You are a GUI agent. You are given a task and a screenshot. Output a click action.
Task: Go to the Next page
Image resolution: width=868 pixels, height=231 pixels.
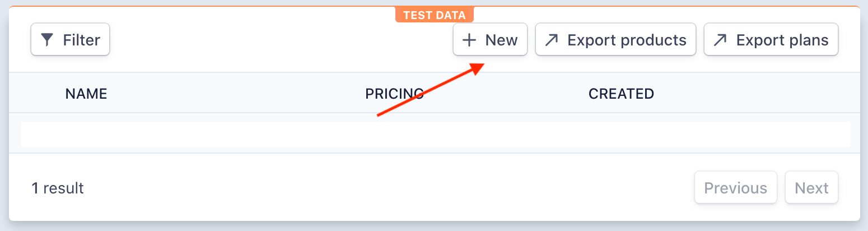click(x=811, y=187)
